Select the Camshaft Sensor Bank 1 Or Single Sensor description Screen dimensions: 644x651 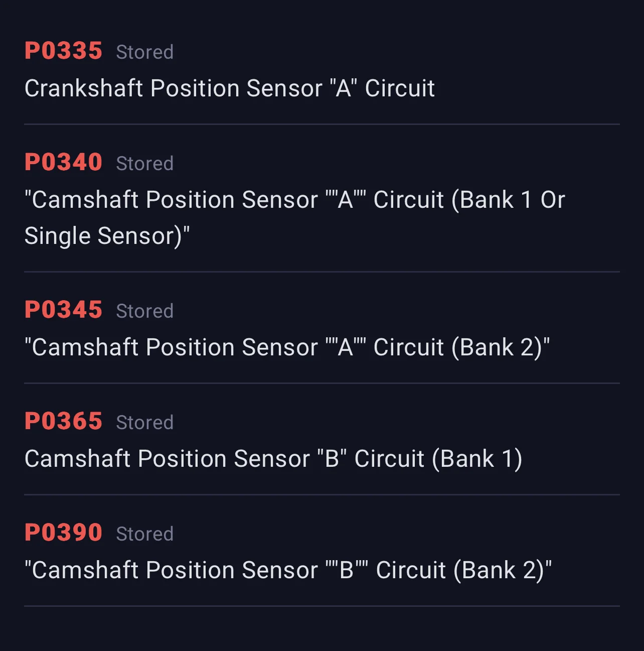(295, 218)
